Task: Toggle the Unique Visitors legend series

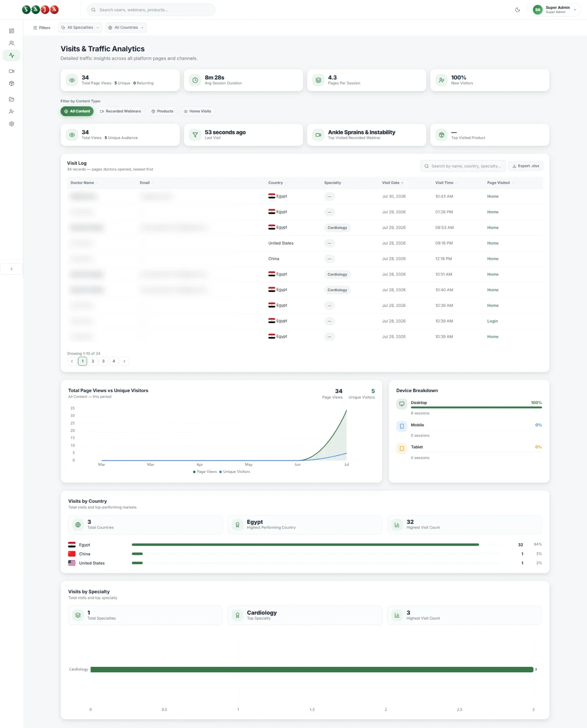Action: tap(235, 472)
